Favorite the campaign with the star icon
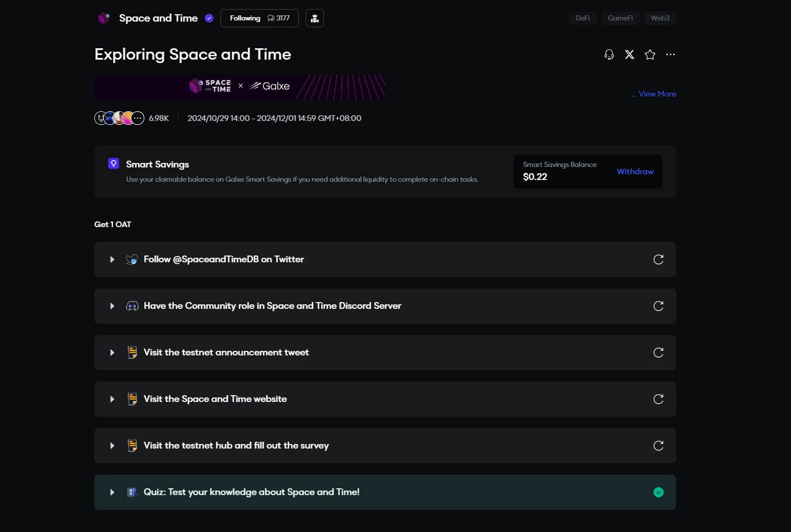This screenshot has width=791, height=532. pos(650,55)
